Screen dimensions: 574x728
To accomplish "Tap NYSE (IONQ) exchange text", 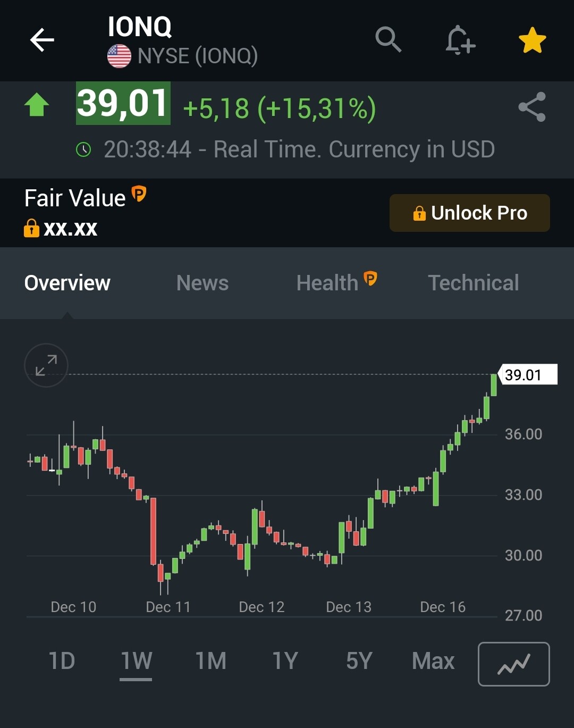I will pyautogui.click(x=198, y=56).
